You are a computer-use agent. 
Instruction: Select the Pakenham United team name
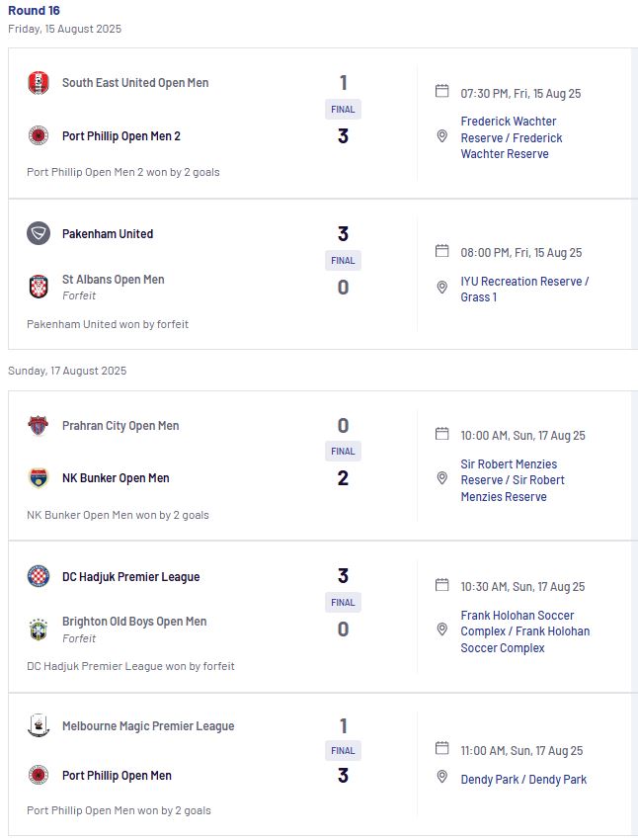[108, 233]
